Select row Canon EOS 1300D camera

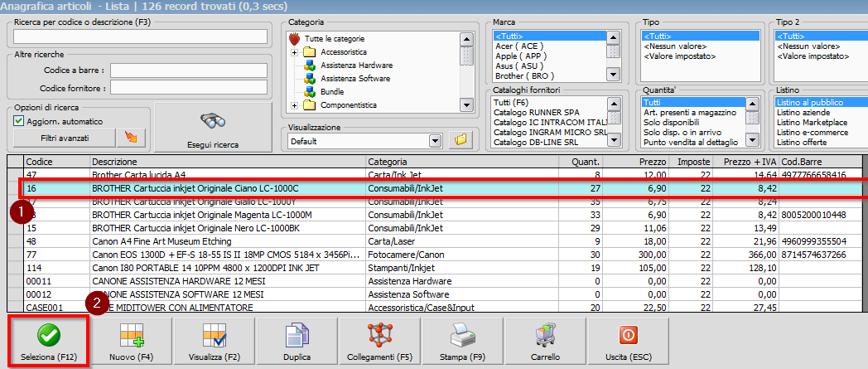[x=443, y=255]
